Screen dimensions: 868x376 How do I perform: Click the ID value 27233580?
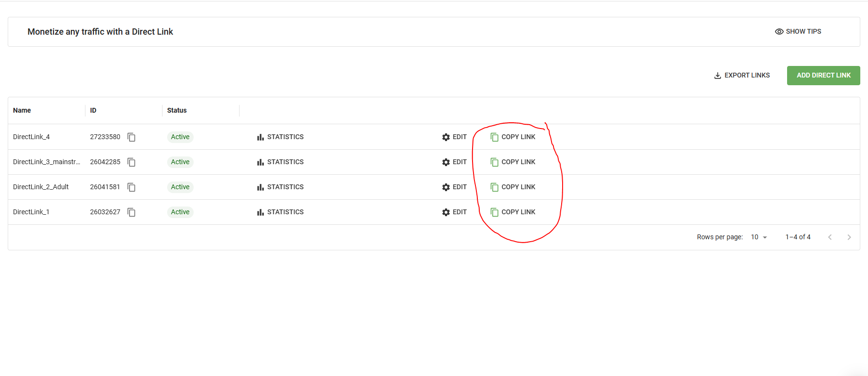click(105, 137)
